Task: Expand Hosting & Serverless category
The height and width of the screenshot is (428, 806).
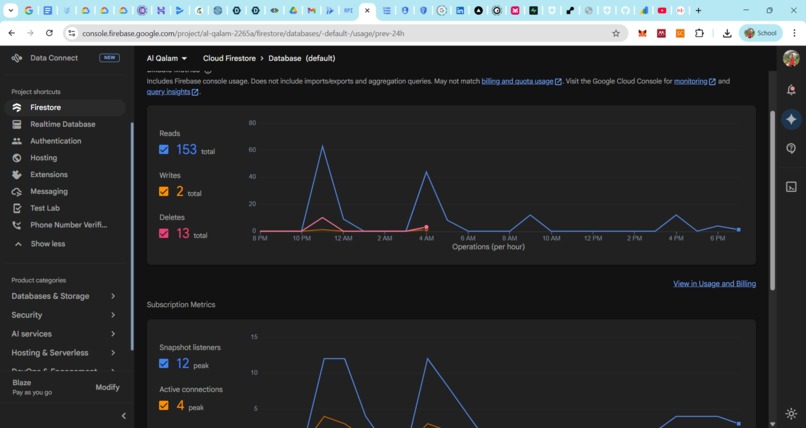Action: tap(64, 352)
